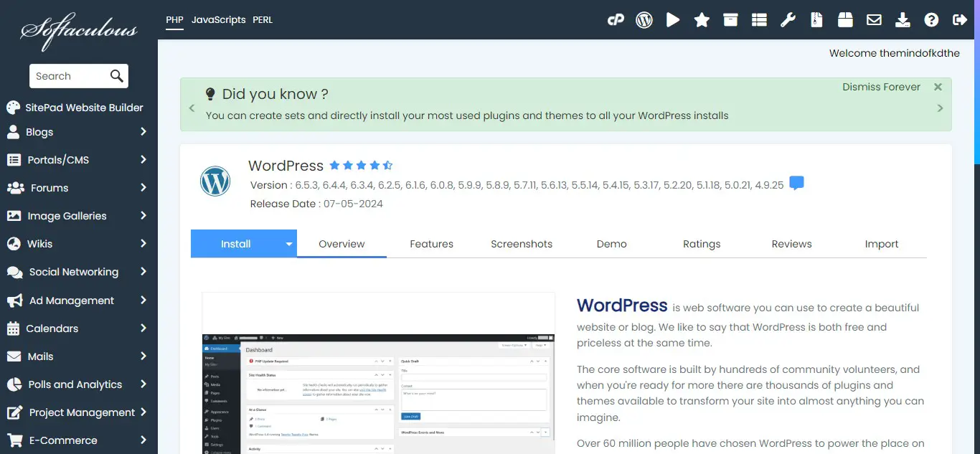980x454 pixels.
Task: Click the Logout icon
Action: 960,20
